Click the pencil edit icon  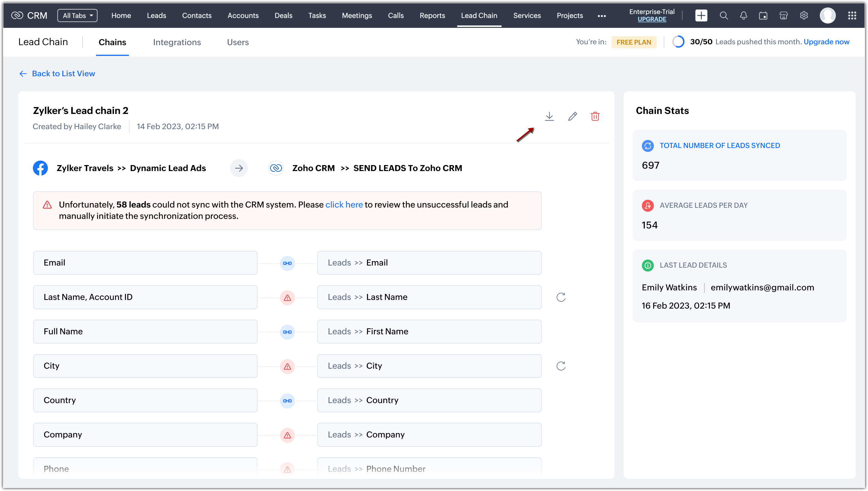[572, 116]
